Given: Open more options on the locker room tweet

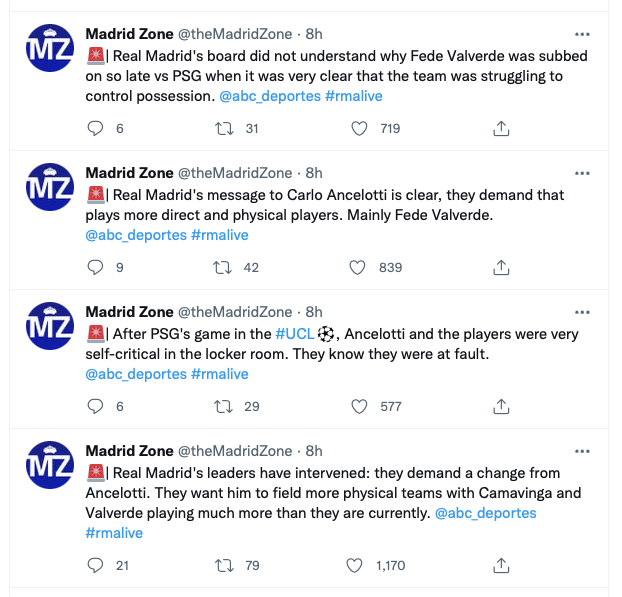Looking at the screenshot, I should pos(582,313).
